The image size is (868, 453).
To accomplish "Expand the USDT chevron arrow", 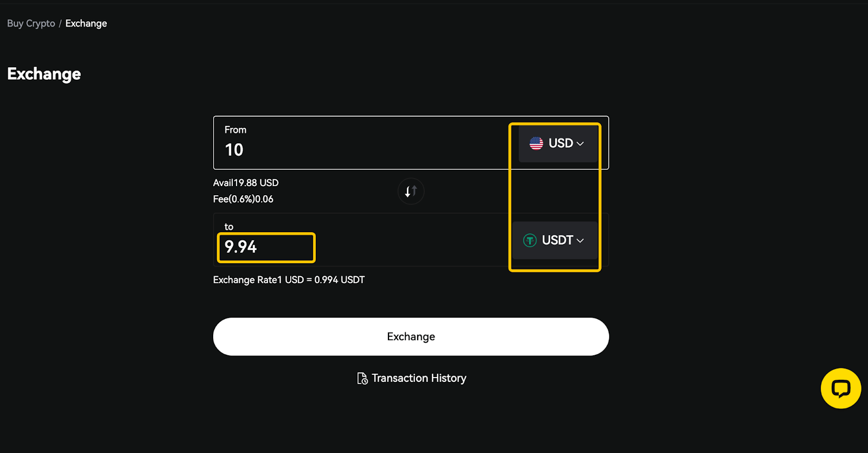I will click(580, 241).
